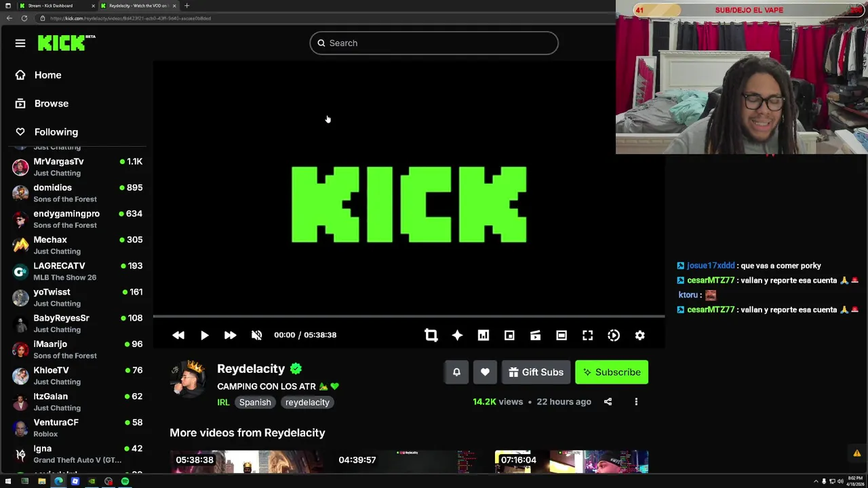Click the IRL category link
Image resolution: width=868 pixels, height=488 pixels.
tap(223, 403)
